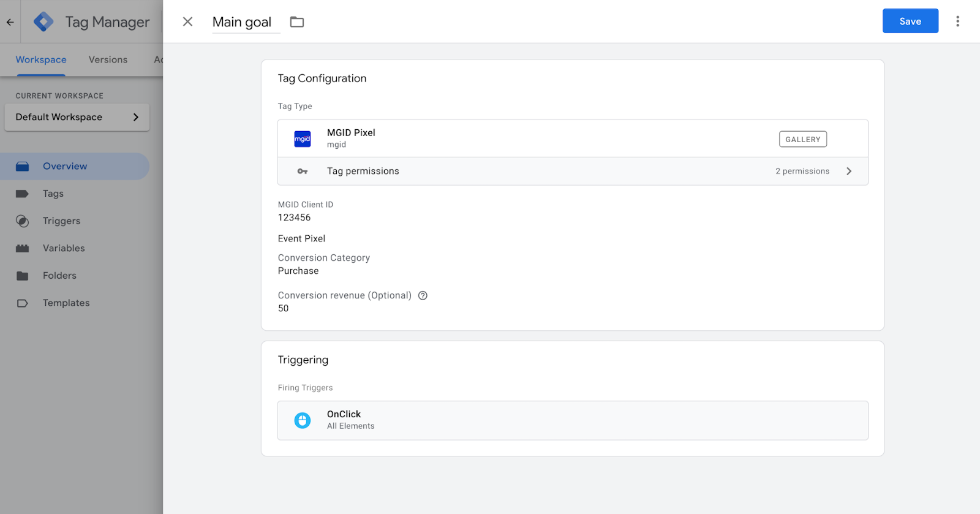980x514 pixels.
Task: Click the help icon beside Conversion revenue
Action: click(x=423, y=295)
